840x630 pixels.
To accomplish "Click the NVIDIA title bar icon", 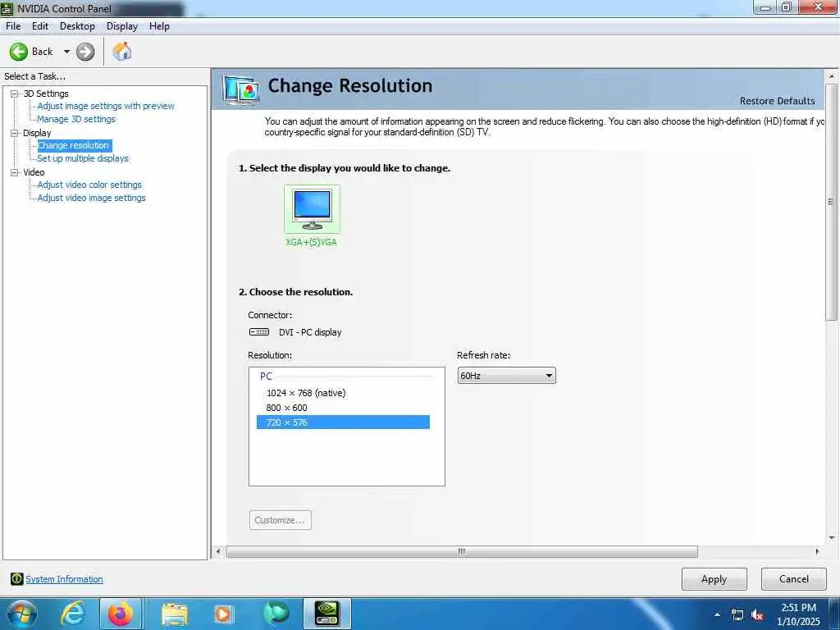I will click(x=7, y=8).
